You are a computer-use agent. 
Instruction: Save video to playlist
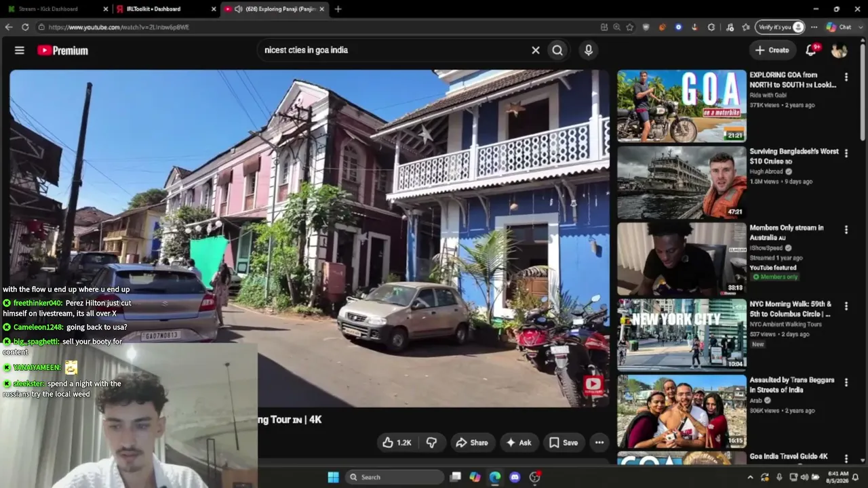tap(564, 443)
